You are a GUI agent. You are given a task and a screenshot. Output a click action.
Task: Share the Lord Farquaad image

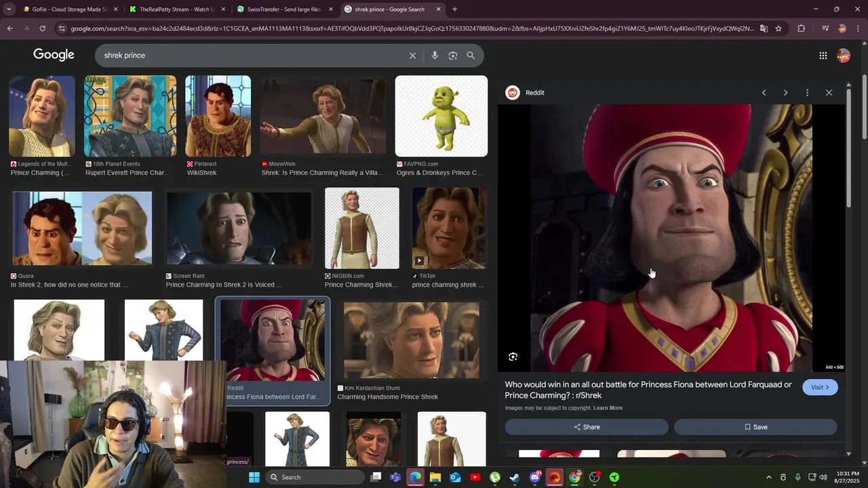click(587, 427)
